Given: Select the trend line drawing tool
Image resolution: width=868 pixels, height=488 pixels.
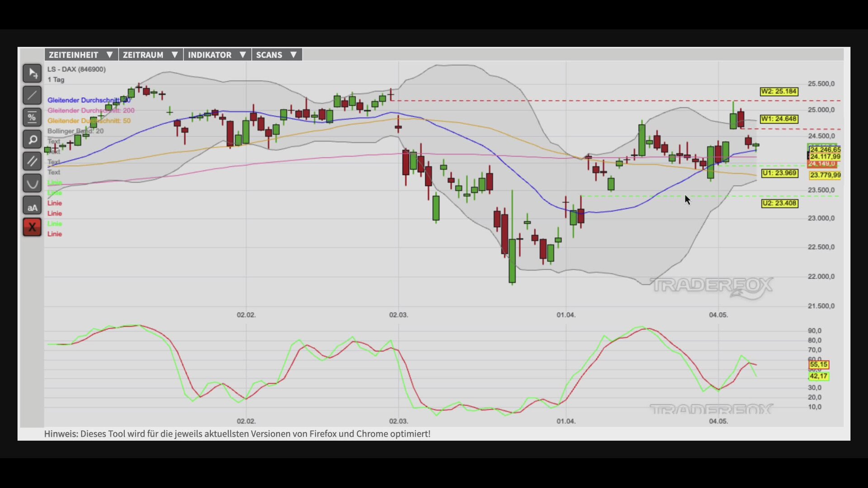Looking at the screenshot, I should 32,95.
